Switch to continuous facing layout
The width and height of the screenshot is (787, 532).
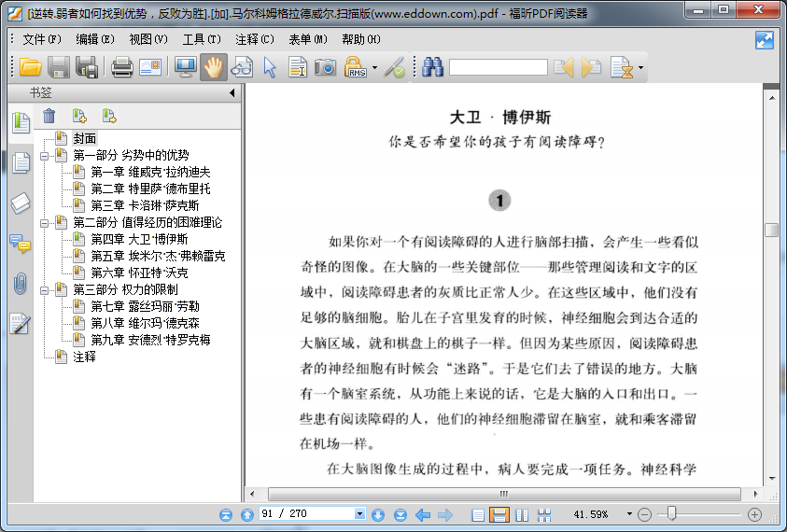tap(544, 514)
